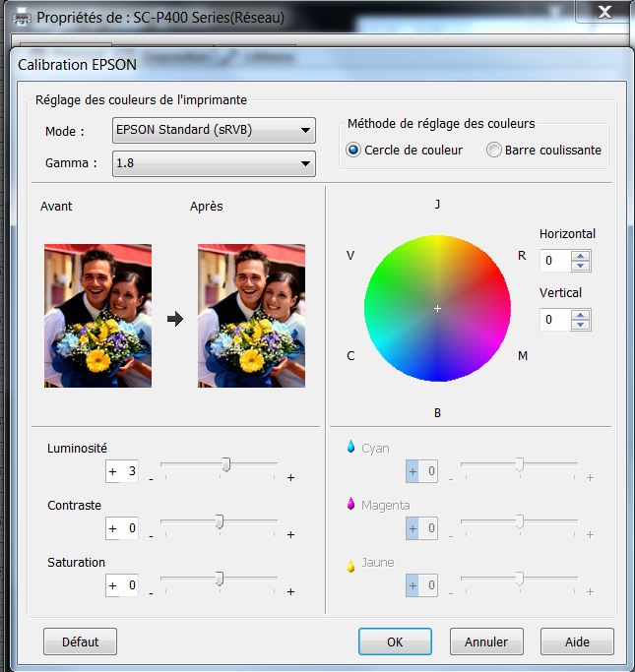This screenshot has height=672, width=635.
Task: Click the J label above the color wheel
Action: tap(437, 204)
